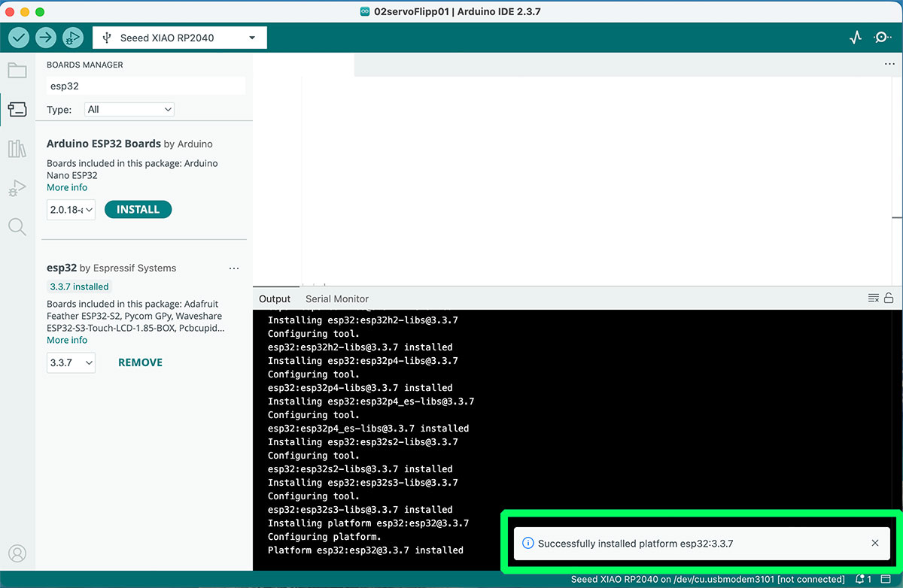Open the Seeed XIAO RP2040 board selector
The width and height of the screenshot is (903, 588).
click(x=180, y=38)
